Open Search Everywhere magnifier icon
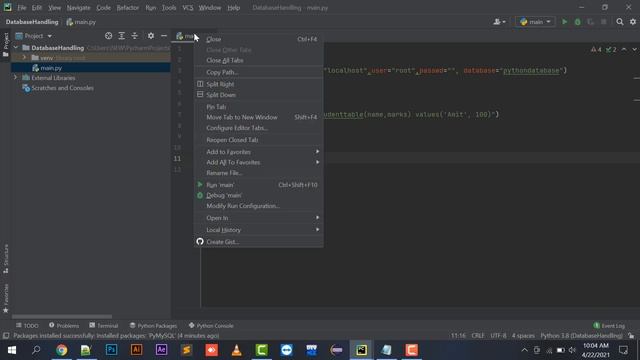This screenshot has width=640, height=360. [620, 22]
